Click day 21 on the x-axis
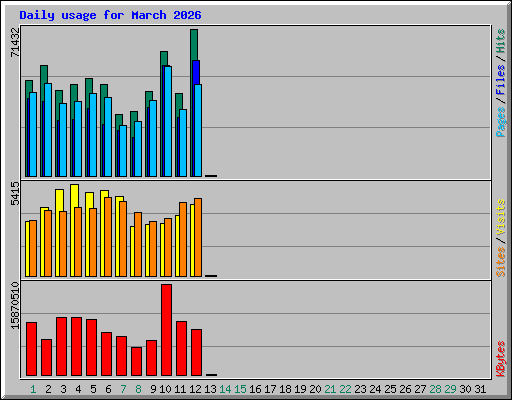The width and height of the screenshot is (512, 400). 330,389
